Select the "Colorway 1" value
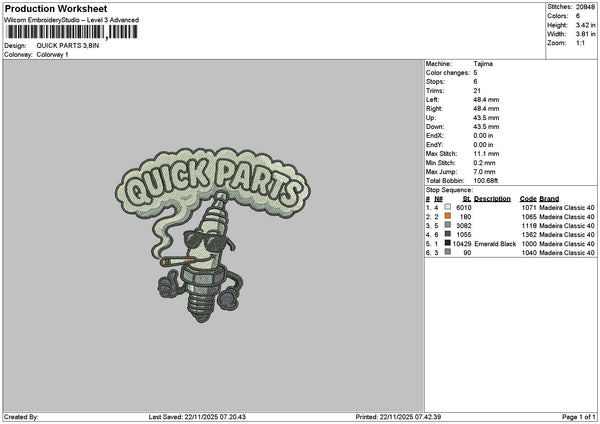Viewport: 600px width, 424px height. pos(52,55)
